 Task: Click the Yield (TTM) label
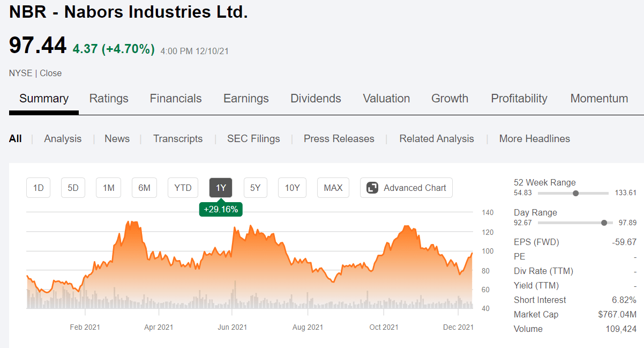[x=536, y=285]
